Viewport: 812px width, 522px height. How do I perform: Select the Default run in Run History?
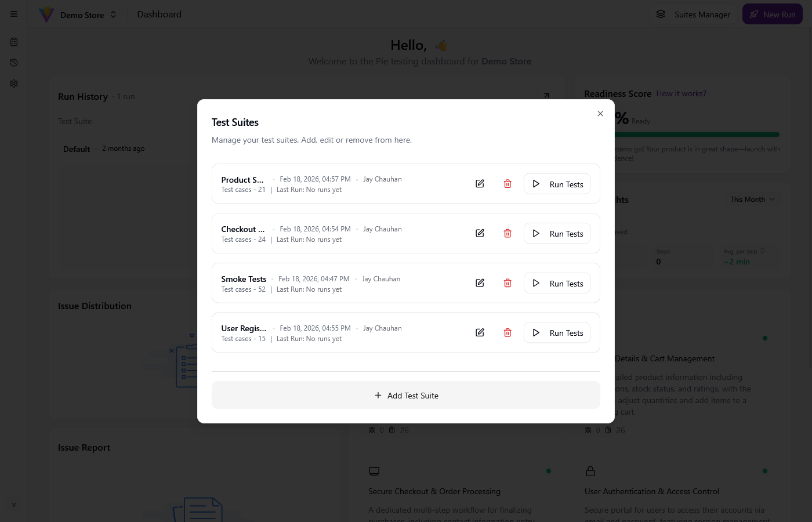(76, 148)
